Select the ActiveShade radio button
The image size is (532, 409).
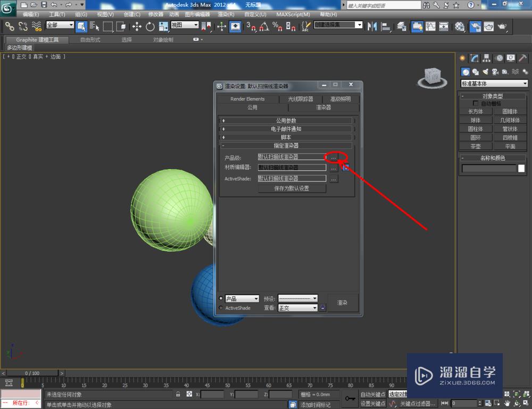click(x=221, y=308)
